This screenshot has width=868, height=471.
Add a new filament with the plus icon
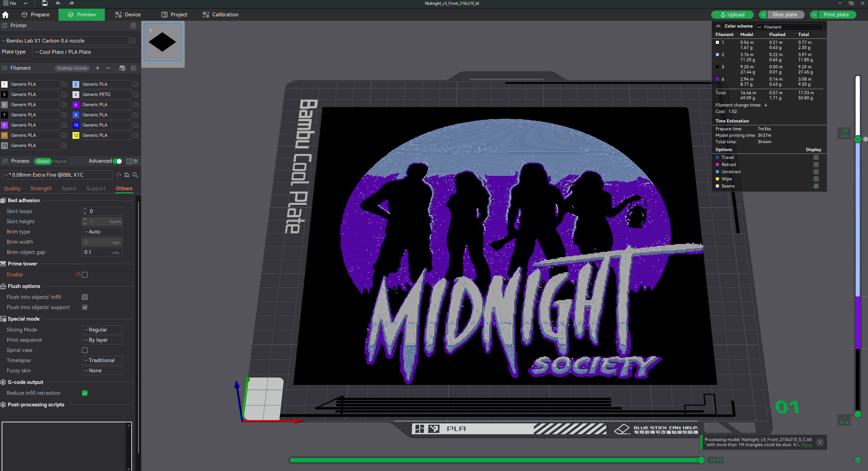[98, 68]
